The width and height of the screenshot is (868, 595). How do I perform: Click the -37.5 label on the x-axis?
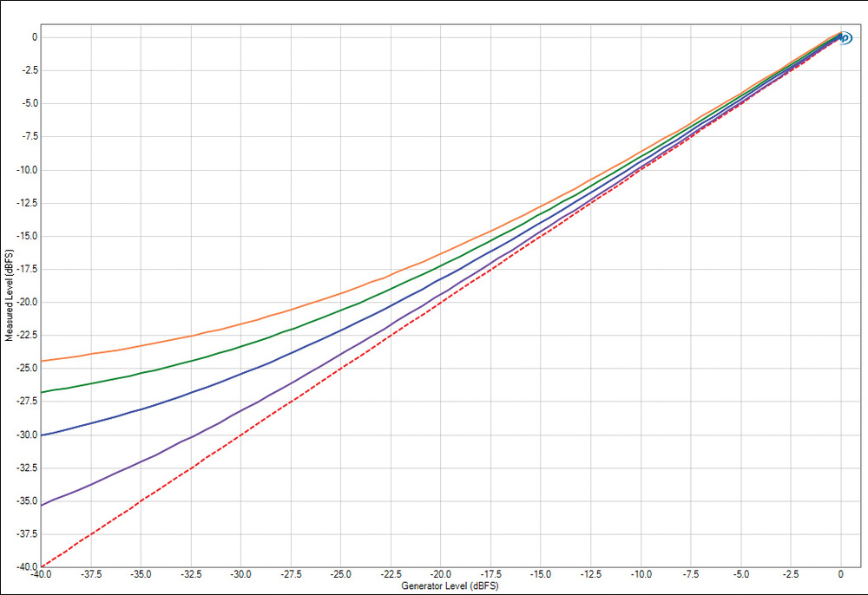point(91,574)
